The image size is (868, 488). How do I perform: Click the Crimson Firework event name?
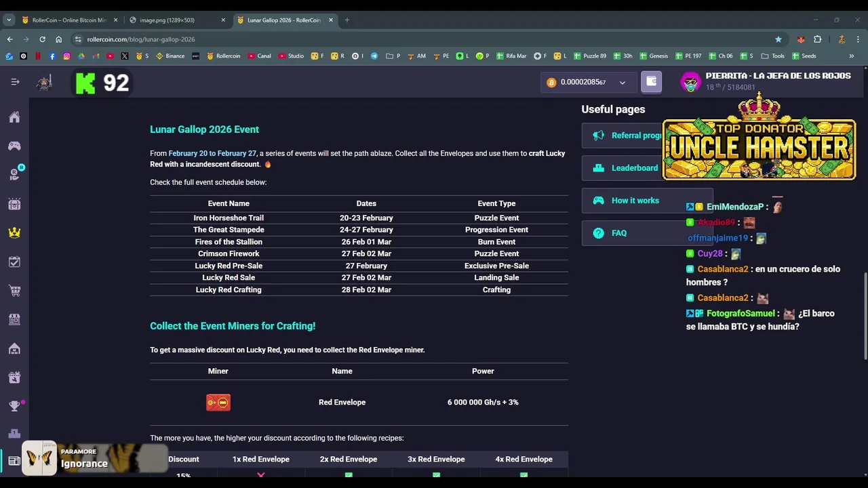[229, 253]
